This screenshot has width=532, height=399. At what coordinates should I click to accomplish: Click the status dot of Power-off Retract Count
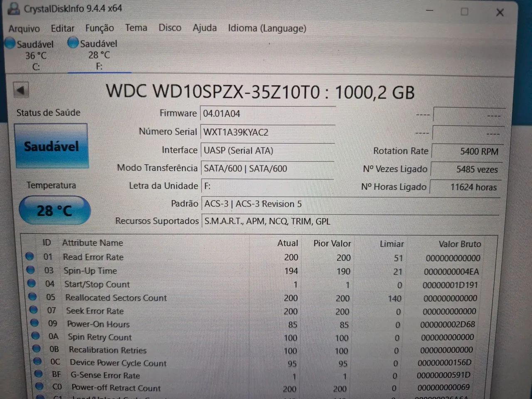click(39, 386)
